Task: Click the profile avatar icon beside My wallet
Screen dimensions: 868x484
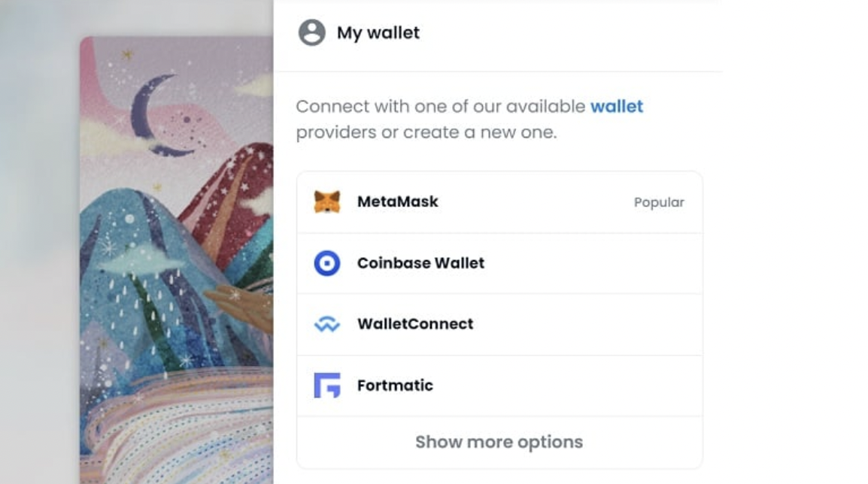Action: pos(312,33)
